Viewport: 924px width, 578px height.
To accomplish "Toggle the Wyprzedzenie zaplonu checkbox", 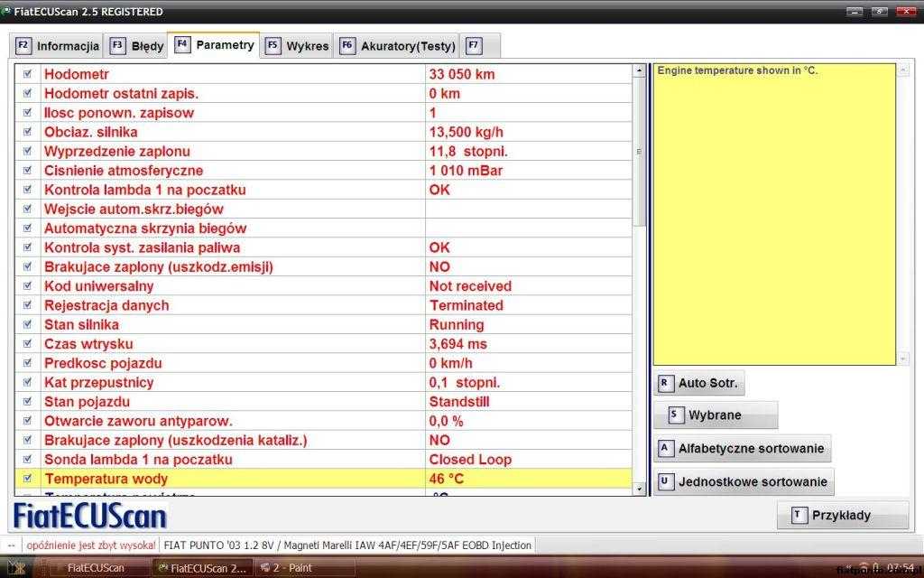I will 27,151.
